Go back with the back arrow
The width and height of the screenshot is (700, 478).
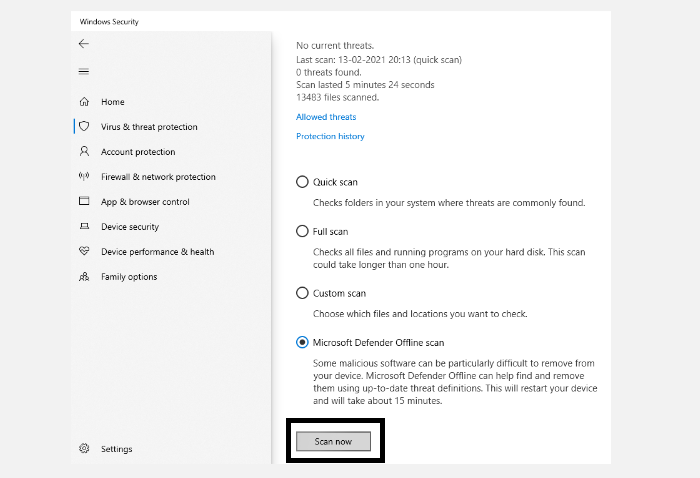tap(83, 43)
